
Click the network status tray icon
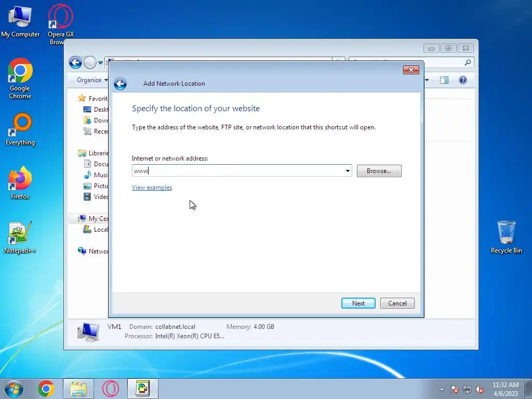tap(467, 389)
